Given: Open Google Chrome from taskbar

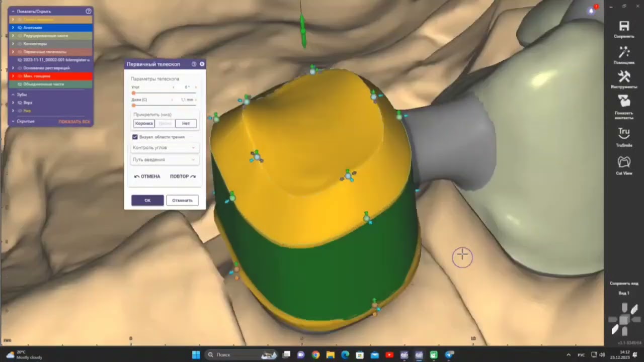Looking at the screenshot, I should click(315, 355).
